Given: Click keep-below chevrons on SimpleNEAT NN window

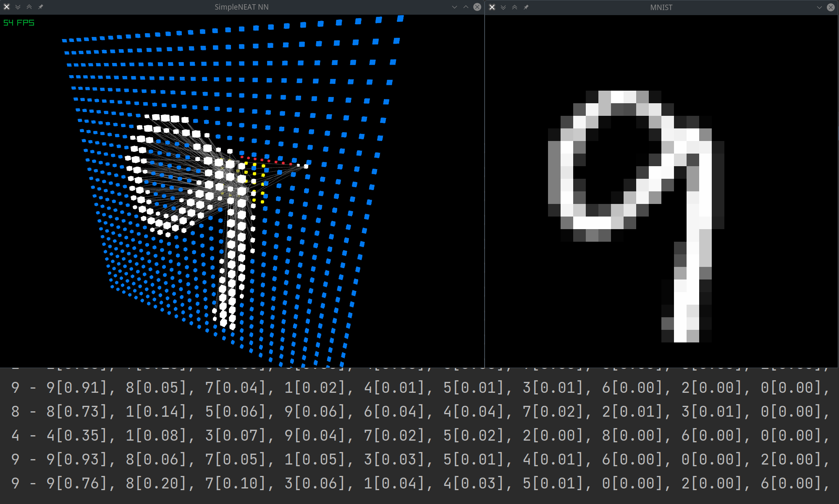Looking at the screenshot, I should (18, 7).
